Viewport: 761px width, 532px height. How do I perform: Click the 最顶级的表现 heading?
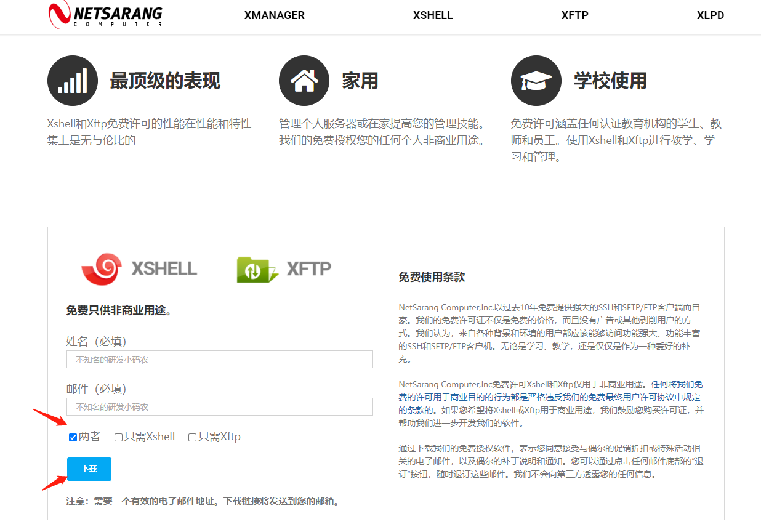pyautogui.click(x=165, y=81)
